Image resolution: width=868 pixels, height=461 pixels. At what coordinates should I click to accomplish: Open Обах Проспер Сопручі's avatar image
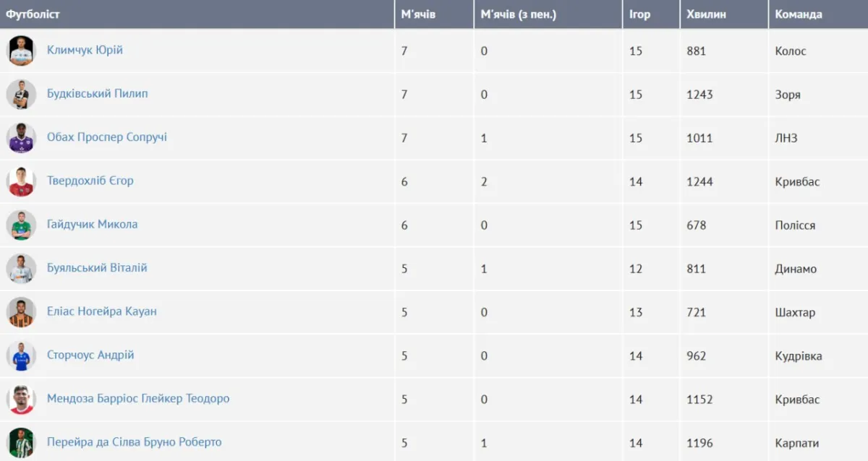21,137
